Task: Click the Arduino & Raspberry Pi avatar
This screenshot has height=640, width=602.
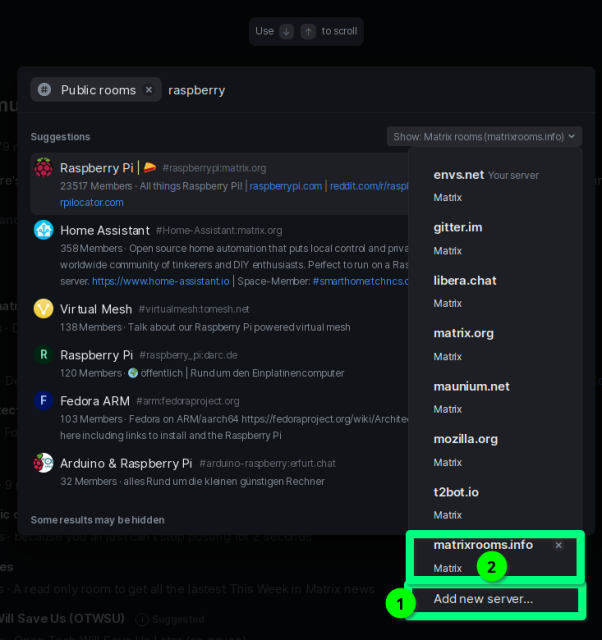Action: pos(43,463)
